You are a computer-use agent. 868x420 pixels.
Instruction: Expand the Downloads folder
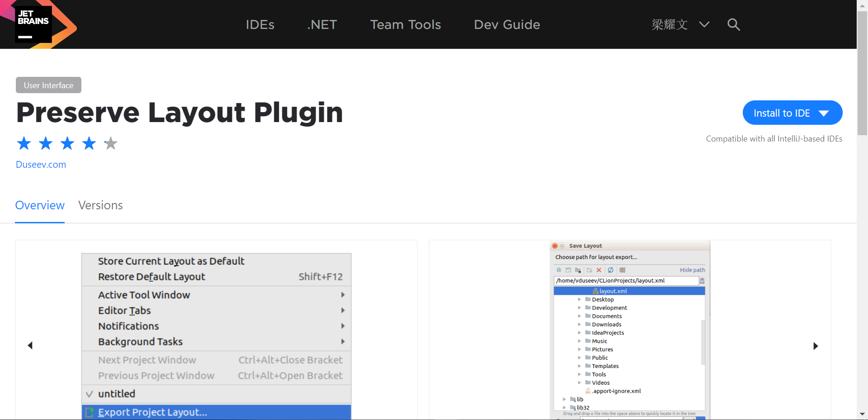[x=580, y=324]
